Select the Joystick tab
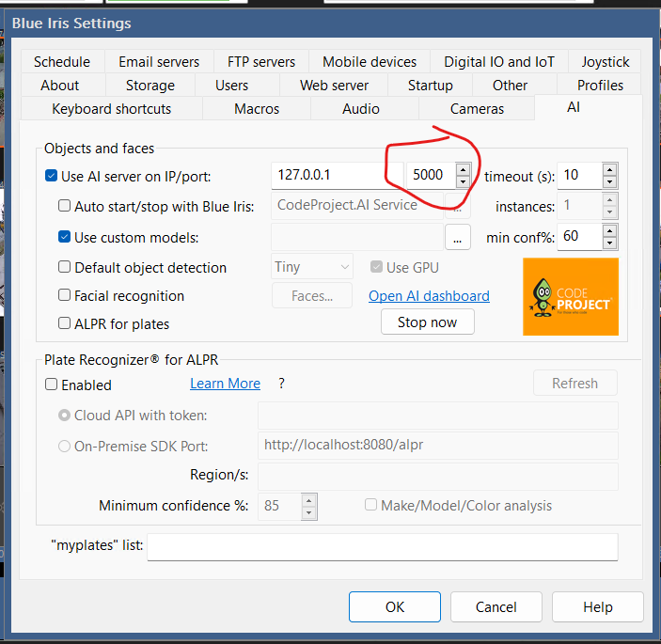The image size is (661, 644). point(606,62)
